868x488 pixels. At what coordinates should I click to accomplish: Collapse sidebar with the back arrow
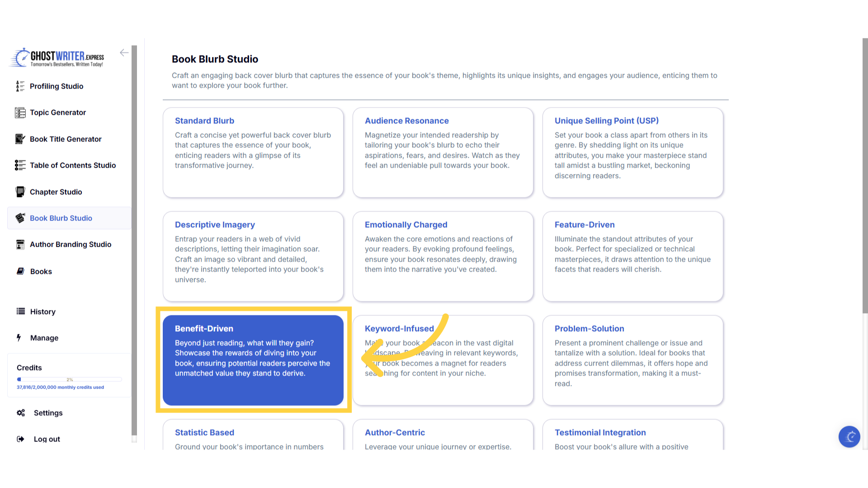tap(124, 53)
